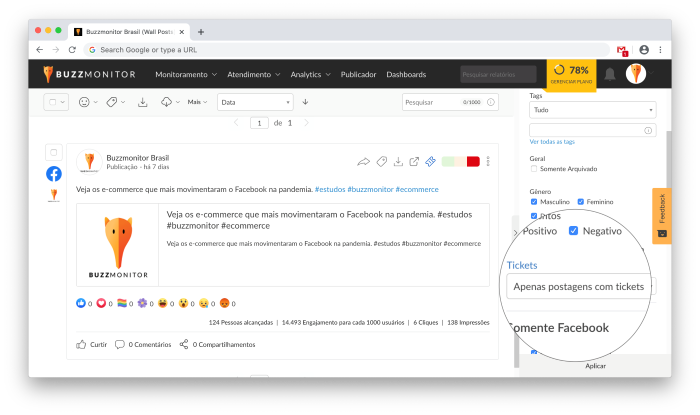Open the Monitoramento menu

(186, 74)
